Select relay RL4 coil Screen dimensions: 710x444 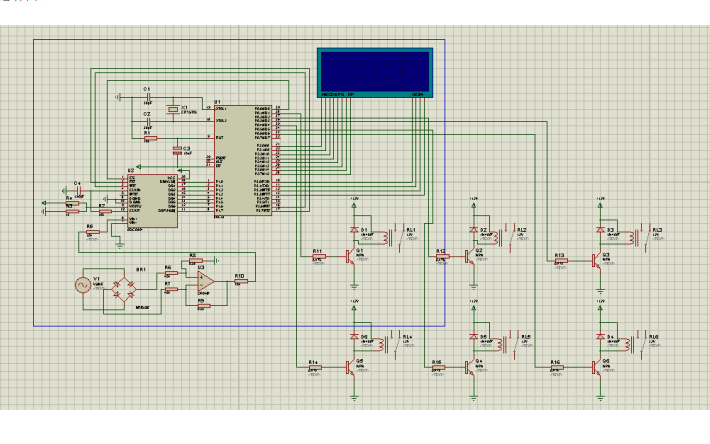pos(382,345)
